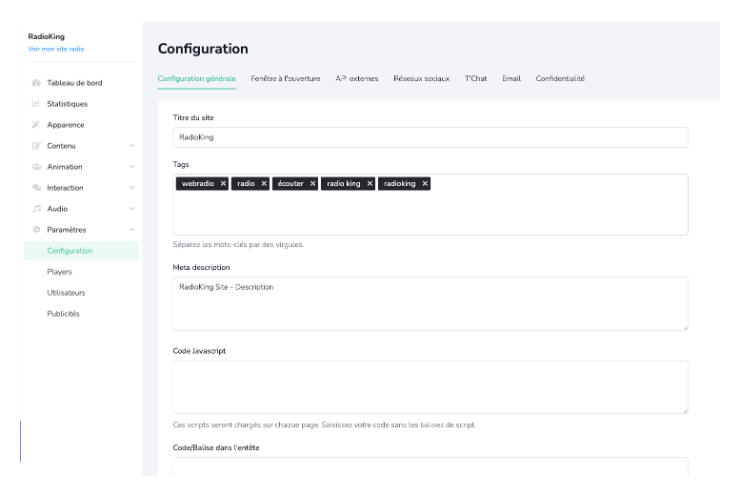Remove the radio tag
The height and width of the screenshot is (495, 742).
pyautogui.click(x=264, y=184)
